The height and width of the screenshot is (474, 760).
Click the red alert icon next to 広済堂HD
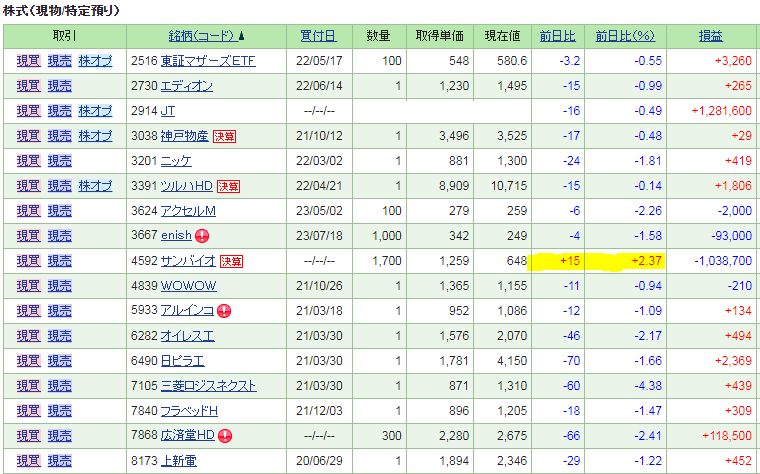click(x=225, y=436)
